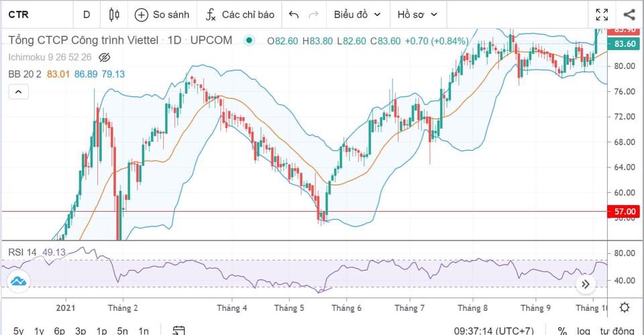Image resolution: width=644 pixels, height=335 pixels.
Task: Click the BB value 83.01
Action: (58, 74)
